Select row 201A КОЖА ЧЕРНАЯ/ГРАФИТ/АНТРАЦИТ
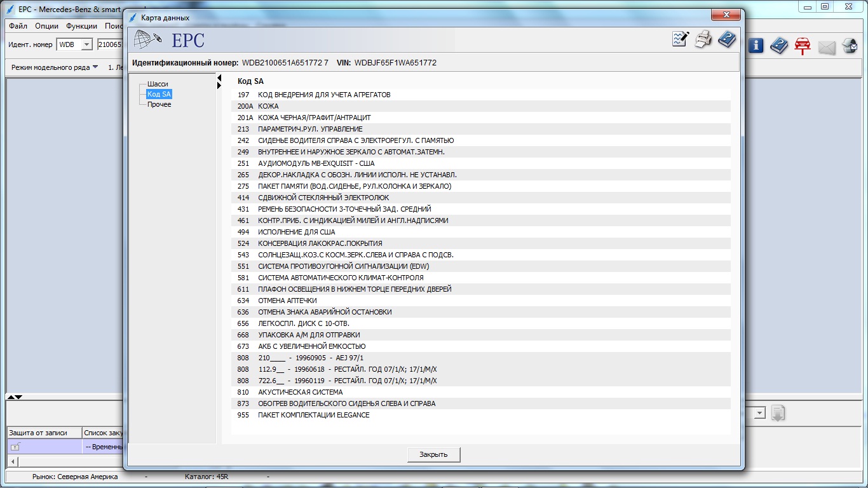This screenshot has width=868, height=488. pyautogui.click(x=481, y=118)
